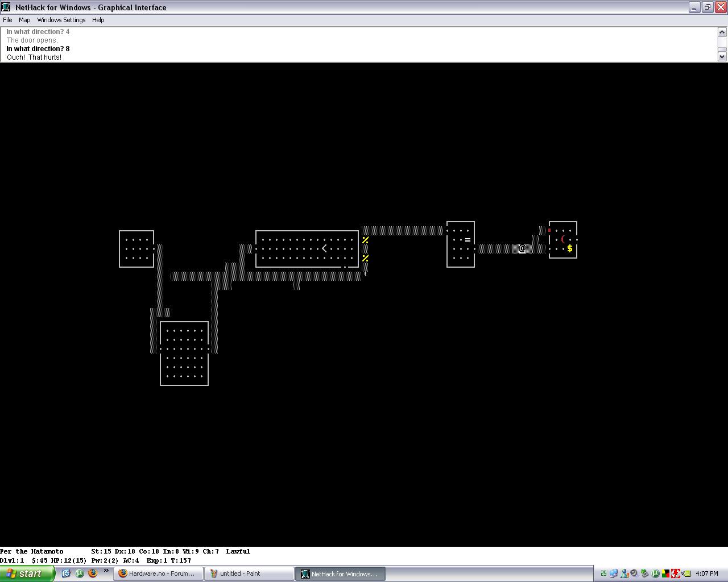Click the Dlvl:1 status entry
Viewport: 728px width, 582px height.
click(12, 560)
